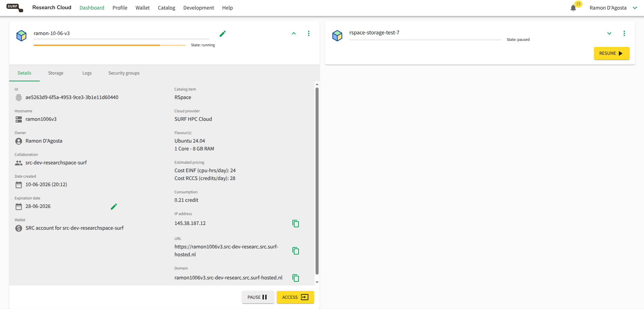Click the yellow ACCESS button

coord(295,297)
